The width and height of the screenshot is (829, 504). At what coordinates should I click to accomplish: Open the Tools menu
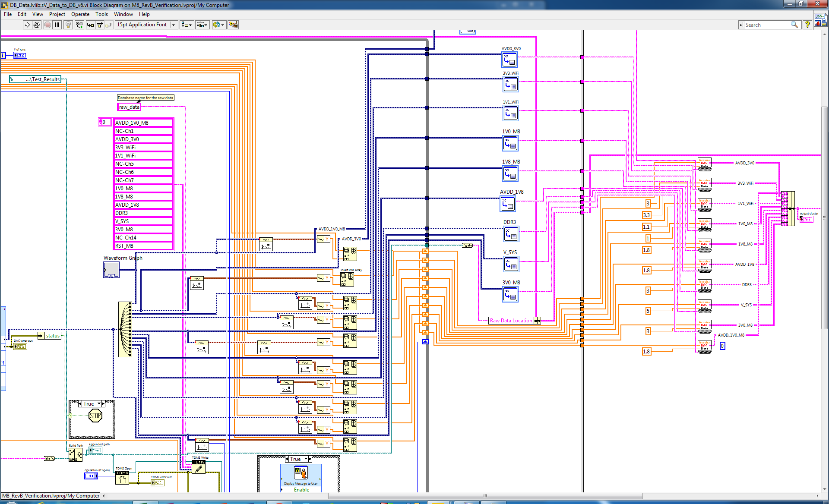[101, 14]
